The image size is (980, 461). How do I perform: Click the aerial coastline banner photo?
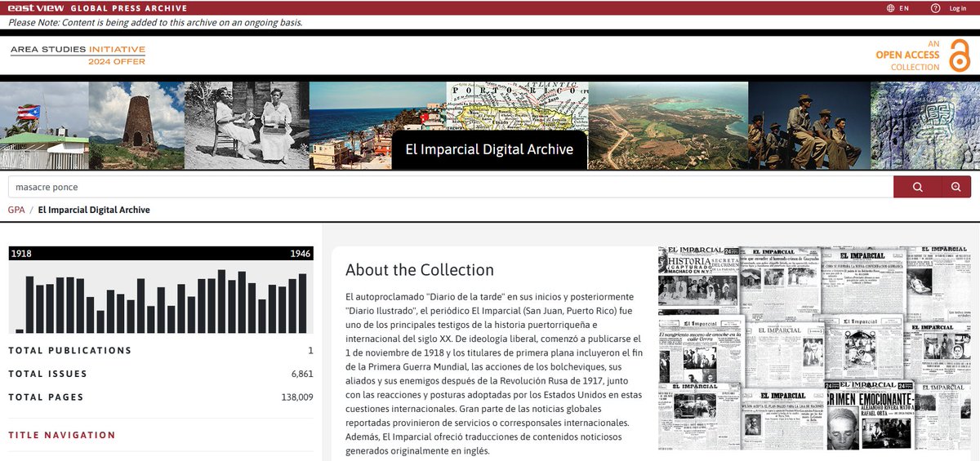pyautogui.click(x=668, y=126)
